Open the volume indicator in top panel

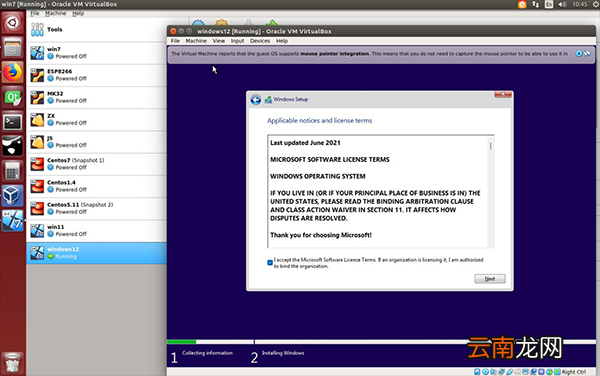562,4
